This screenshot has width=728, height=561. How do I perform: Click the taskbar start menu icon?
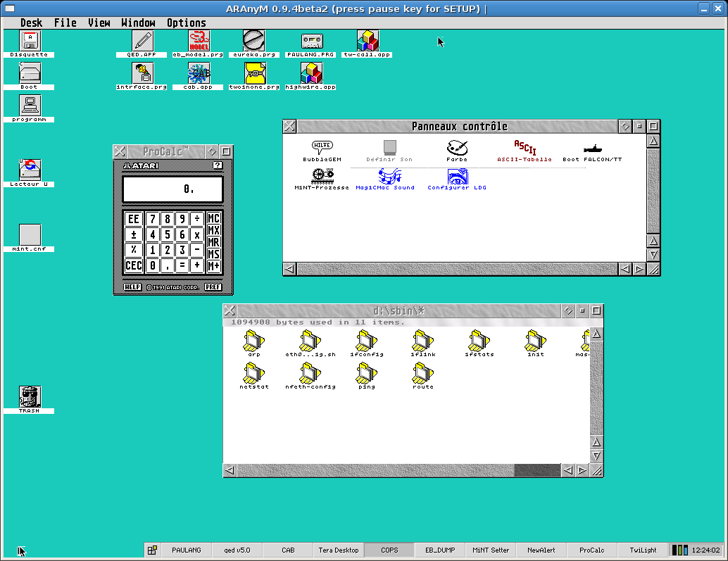[152, 550]
